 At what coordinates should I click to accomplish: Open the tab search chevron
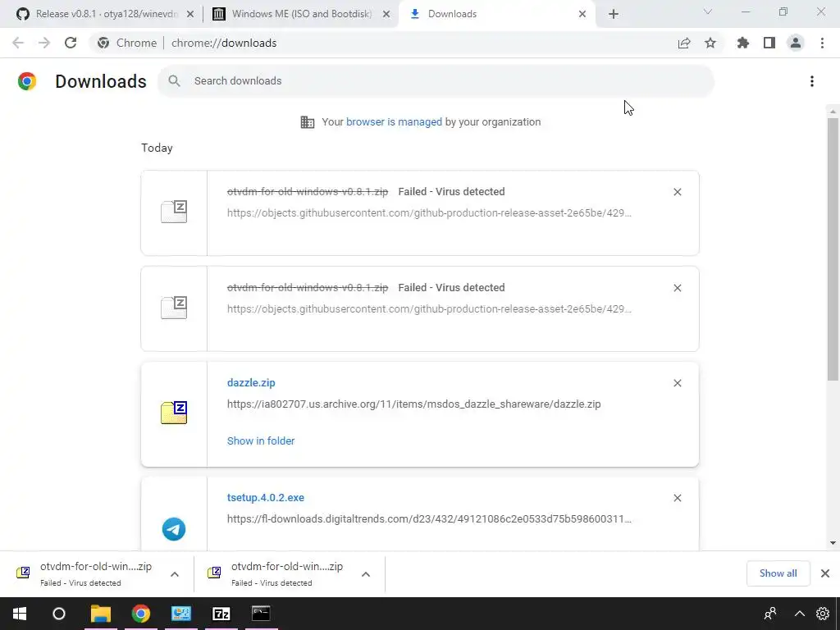click(x=708, y=11)
